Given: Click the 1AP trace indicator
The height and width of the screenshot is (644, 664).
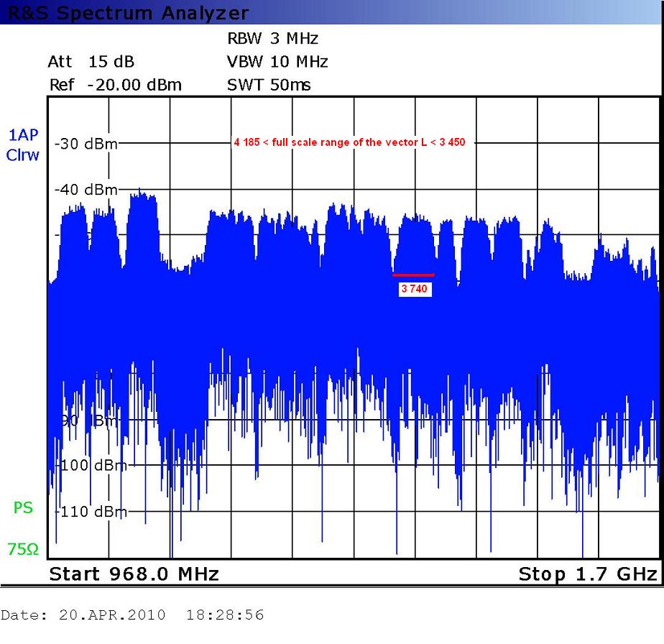Looking at the screenshot, I should pyautogui.click(x=22, y=136).
